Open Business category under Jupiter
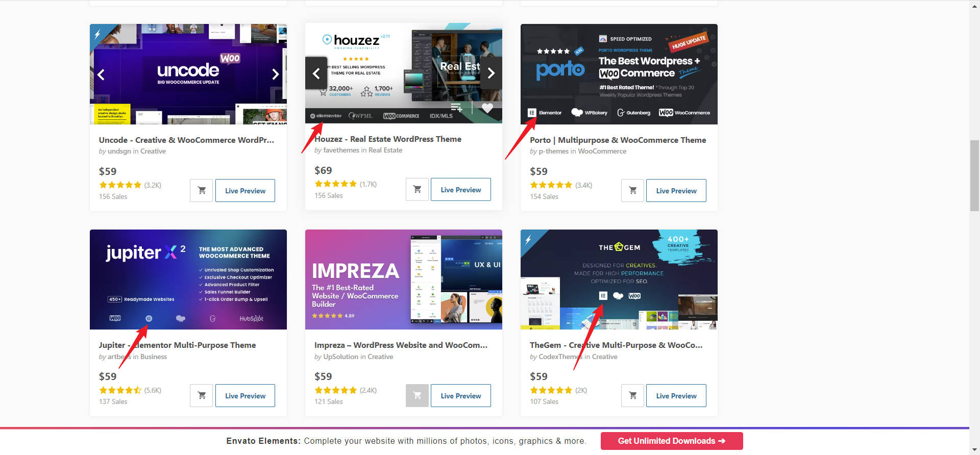 (x=154, y=357)
